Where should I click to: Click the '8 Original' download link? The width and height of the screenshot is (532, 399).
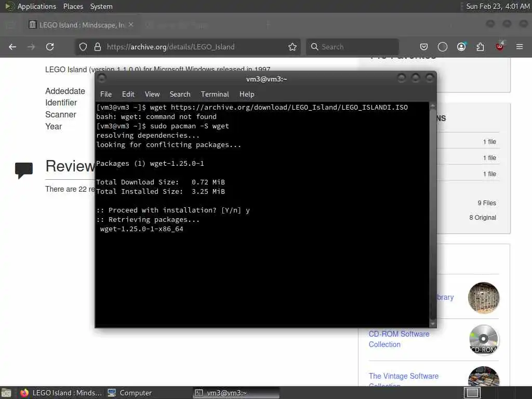point(483,218)
